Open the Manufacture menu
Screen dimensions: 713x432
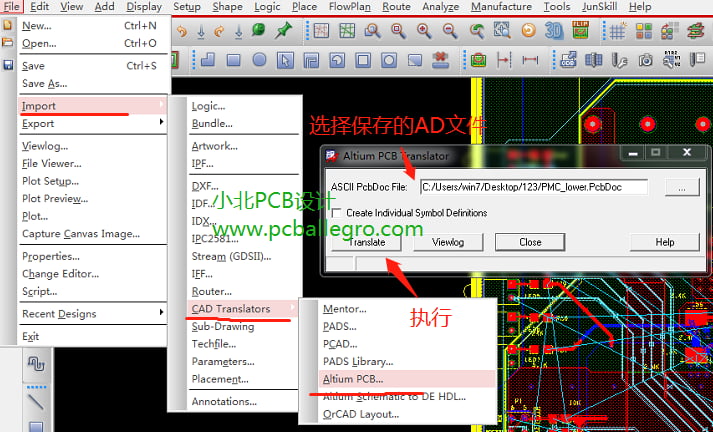point(501,7)
